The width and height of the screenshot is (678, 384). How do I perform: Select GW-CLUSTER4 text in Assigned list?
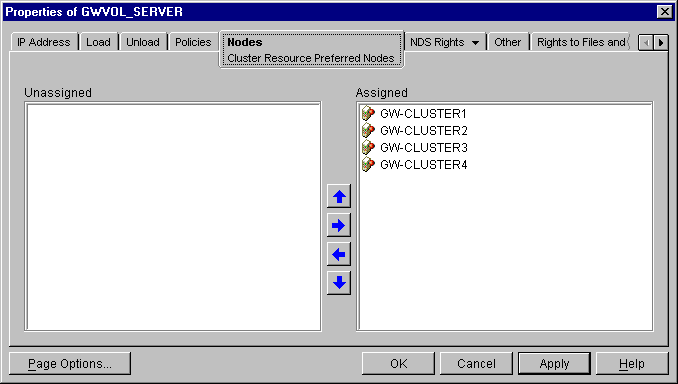click(424, 165)
